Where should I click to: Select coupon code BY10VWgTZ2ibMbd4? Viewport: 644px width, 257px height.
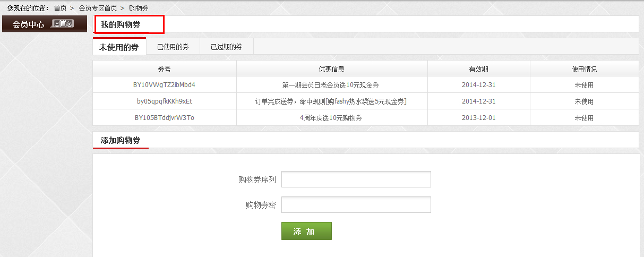pyautogui.click(x=164, y=85)
